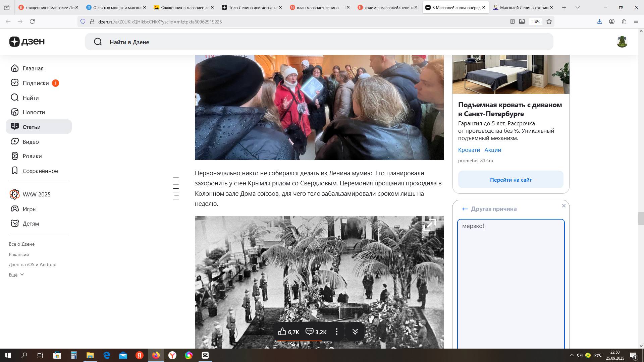Open the comments speech bubble icon

pyautogui.click(x=309, y=332)
